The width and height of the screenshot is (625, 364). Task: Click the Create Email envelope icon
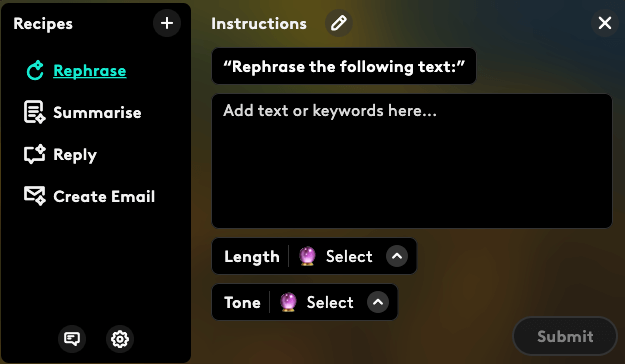[x=35, y=196]
